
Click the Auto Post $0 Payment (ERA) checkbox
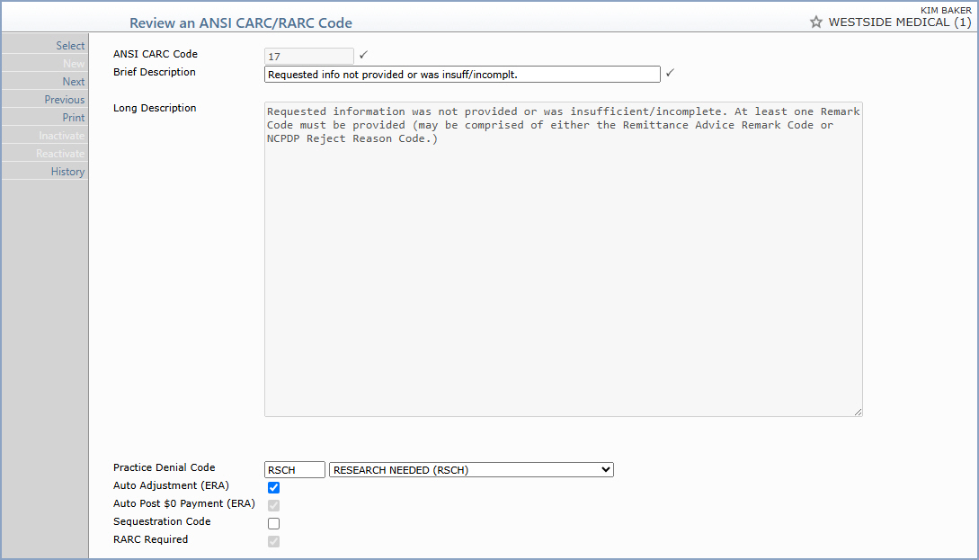click(273, 506)
